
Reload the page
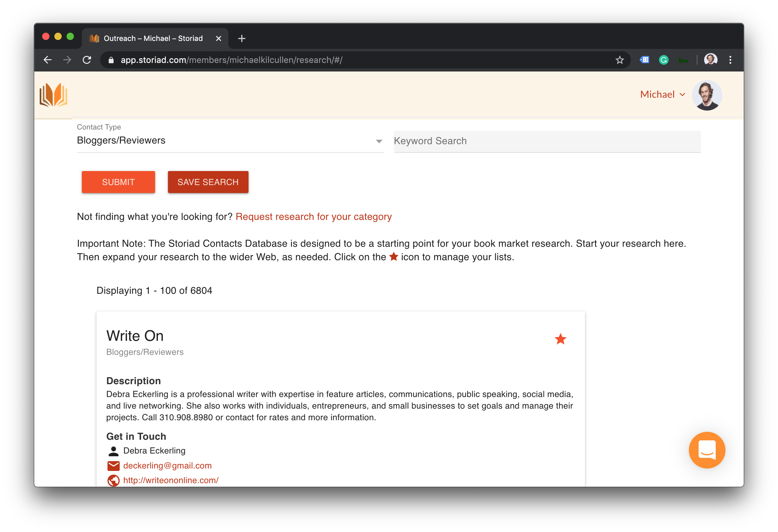(x=87, y=60)
